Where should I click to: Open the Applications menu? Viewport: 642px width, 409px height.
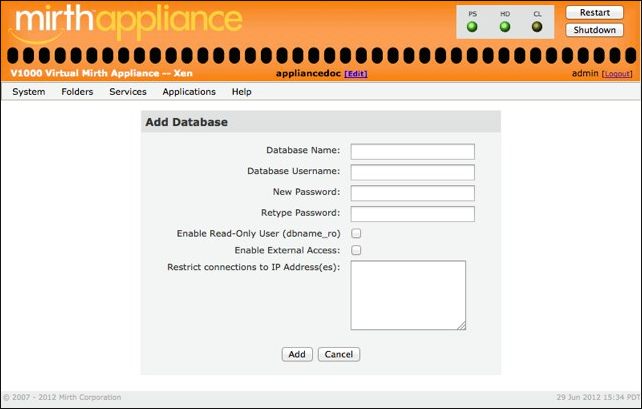189,92
